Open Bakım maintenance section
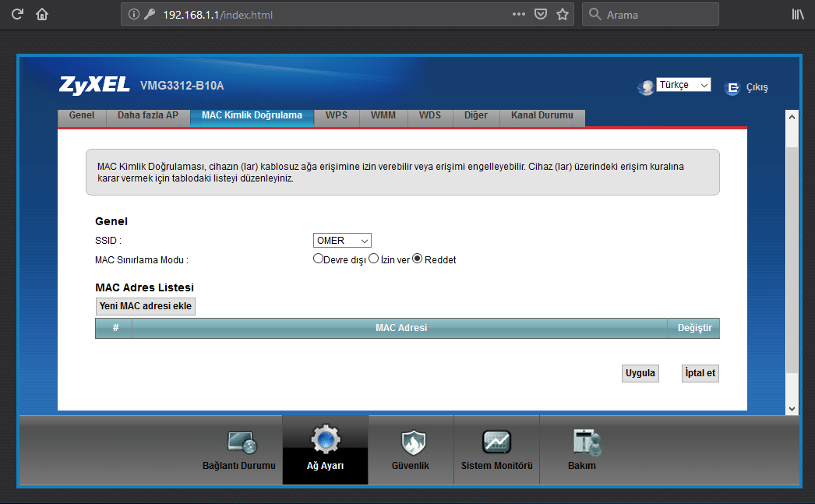Viewport: 815px width, 504px height. (x=582, y=450)
